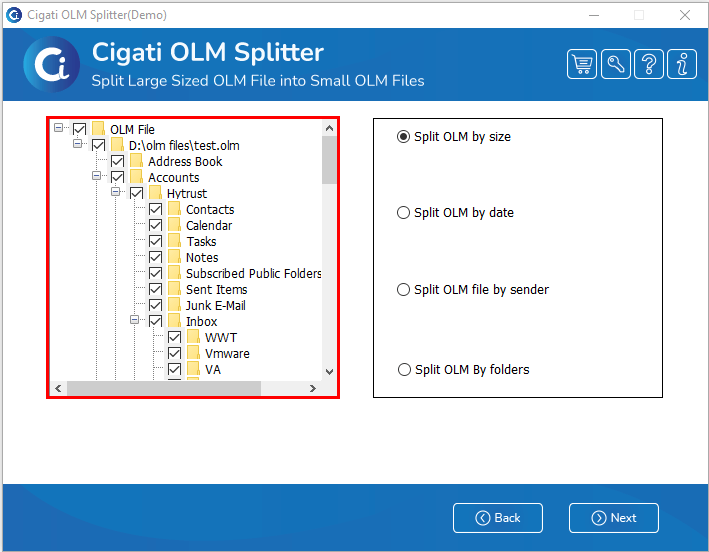Click the key activation icon

pyautogui.click(x=615, y=64)
